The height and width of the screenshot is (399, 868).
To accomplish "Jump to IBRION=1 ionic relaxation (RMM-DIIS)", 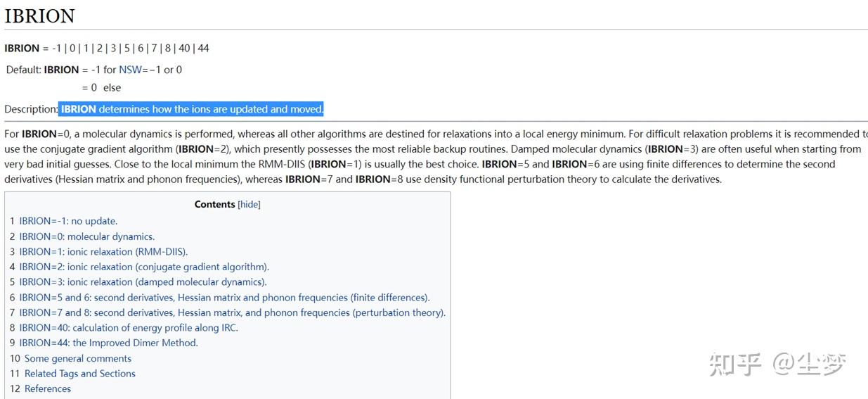I will [x=103, y=251].
